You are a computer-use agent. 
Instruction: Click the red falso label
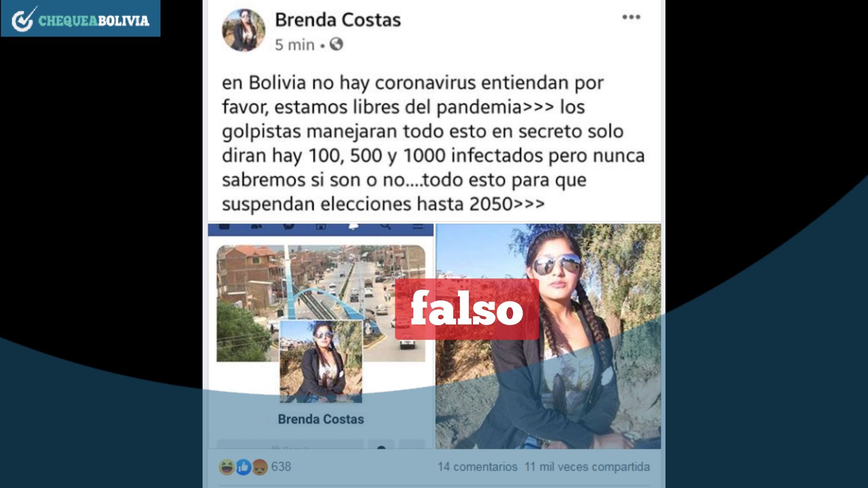coord(467,309)
